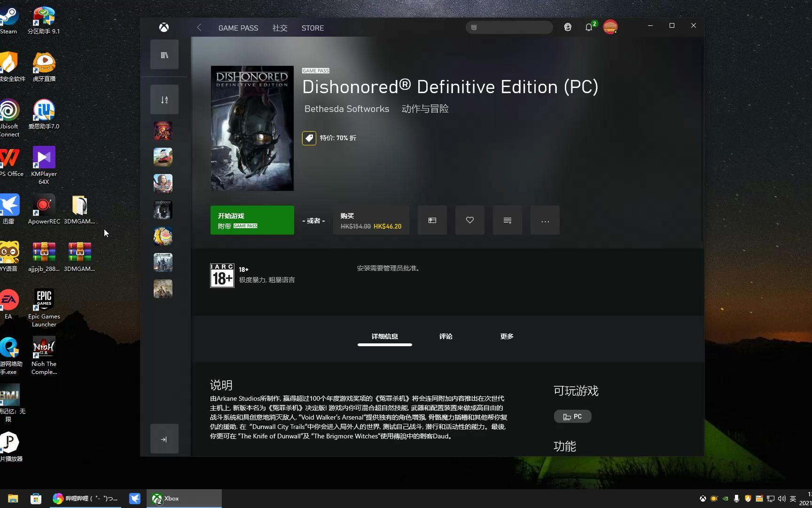Viewport: 812px width, 508px height.
Task: Select the 评论 tab
Action: click(x=445, y=336)
